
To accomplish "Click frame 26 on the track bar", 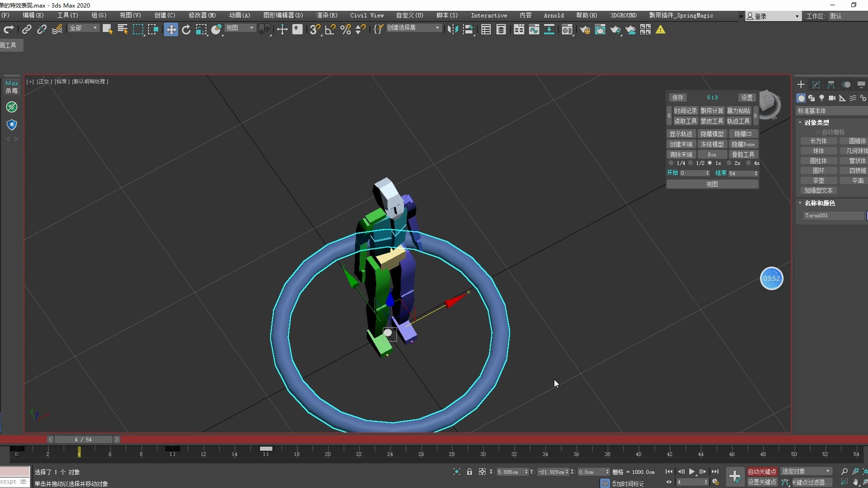I will click(421, 454).
